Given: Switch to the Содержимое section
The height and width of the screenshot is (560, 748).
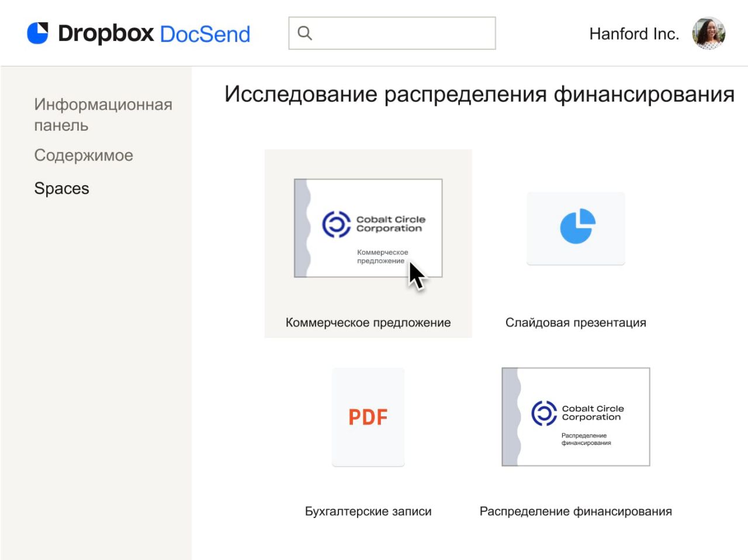Looking at the screenshot, I should (x=83, y=155).
